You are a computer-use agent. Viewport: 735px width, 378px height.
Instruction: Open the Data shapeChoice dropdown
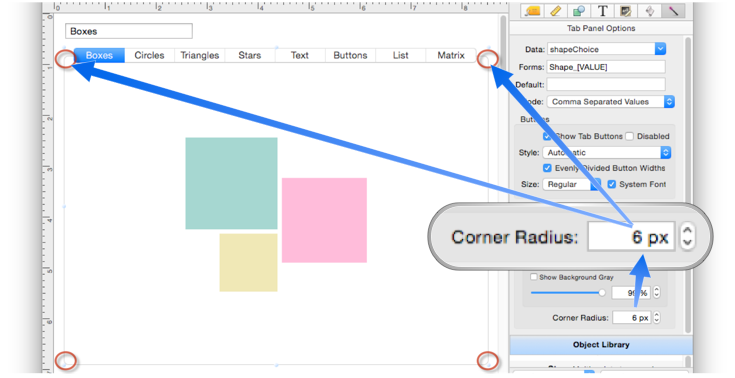(x=606, y=49)
